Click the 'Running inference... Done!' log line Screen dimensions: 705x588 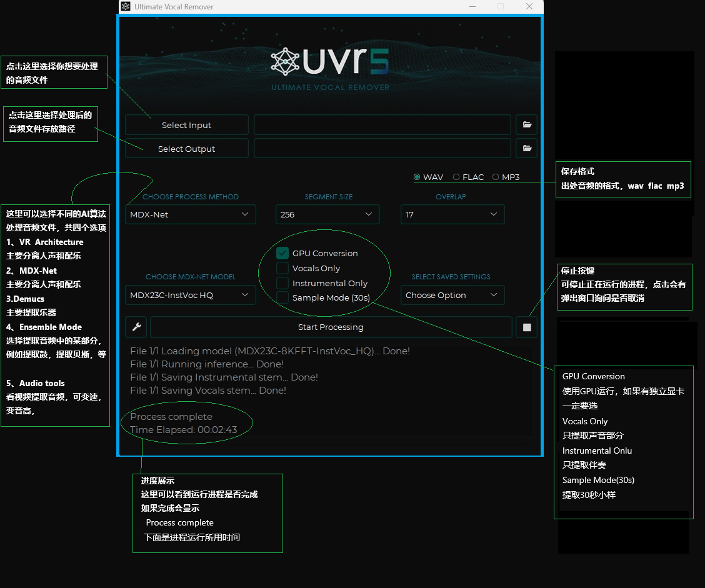click(207, 364)
